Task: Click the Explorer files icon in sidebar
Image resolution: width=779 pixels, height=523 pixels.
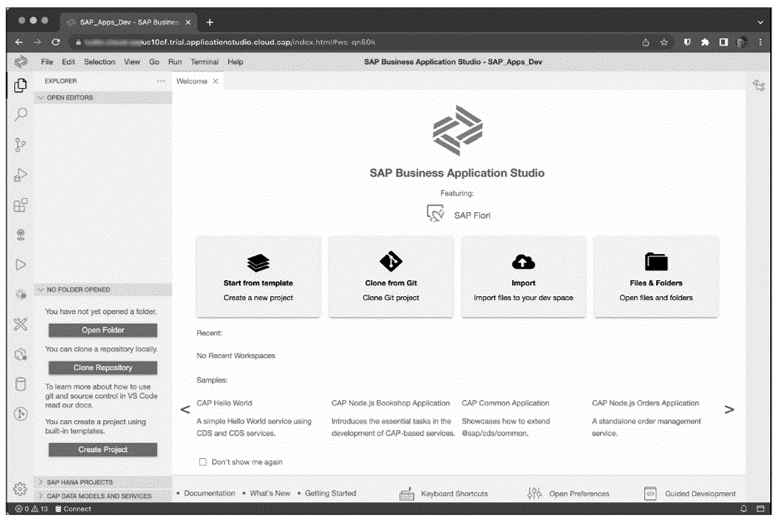Action: [x=20, y=85]
